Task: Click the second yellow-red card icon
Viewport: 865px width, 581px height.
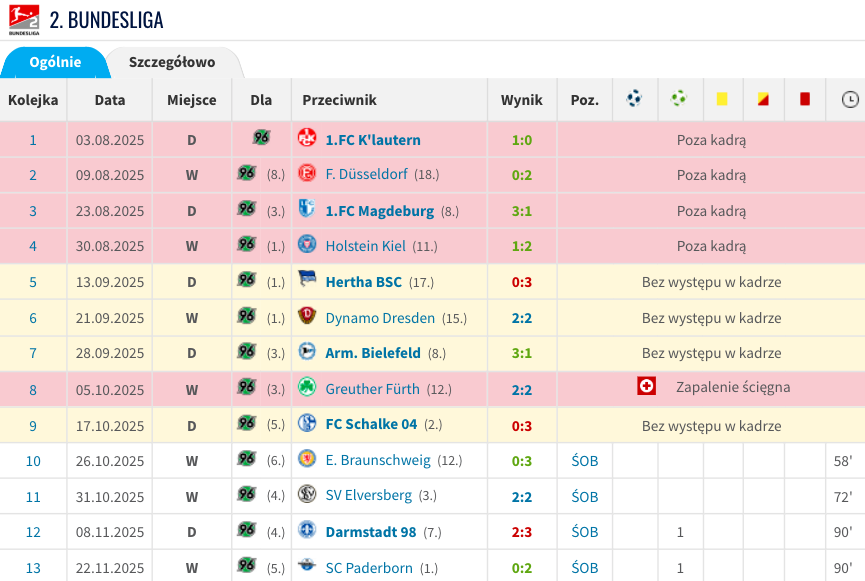Action: tap(763, 99)
